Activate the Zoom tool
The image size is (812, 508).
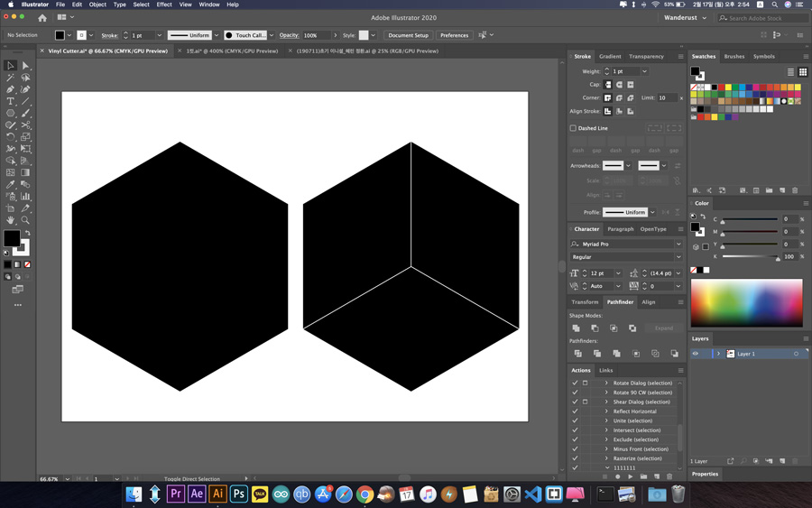(x=25, y=219)
